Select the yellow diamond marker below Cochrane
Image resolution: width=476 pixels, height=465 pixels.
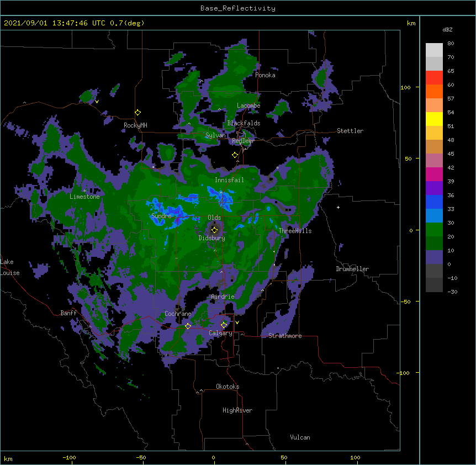point(188,326)
